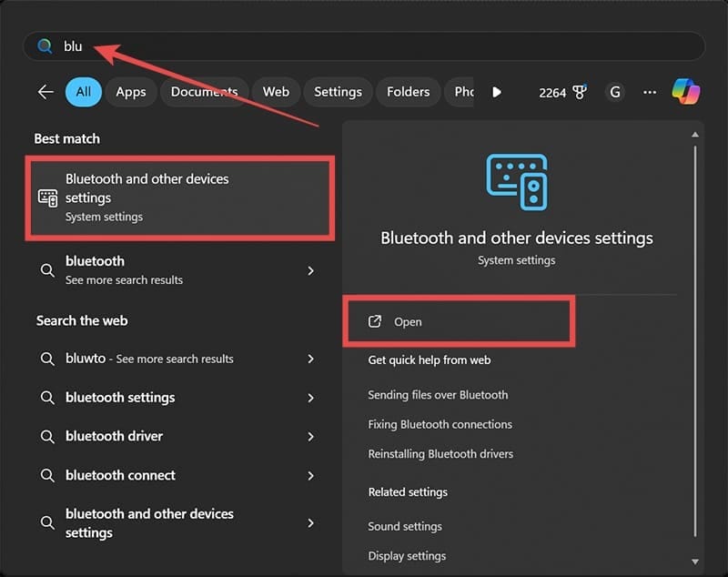Click Sending files over Bluetooth link

438,395
